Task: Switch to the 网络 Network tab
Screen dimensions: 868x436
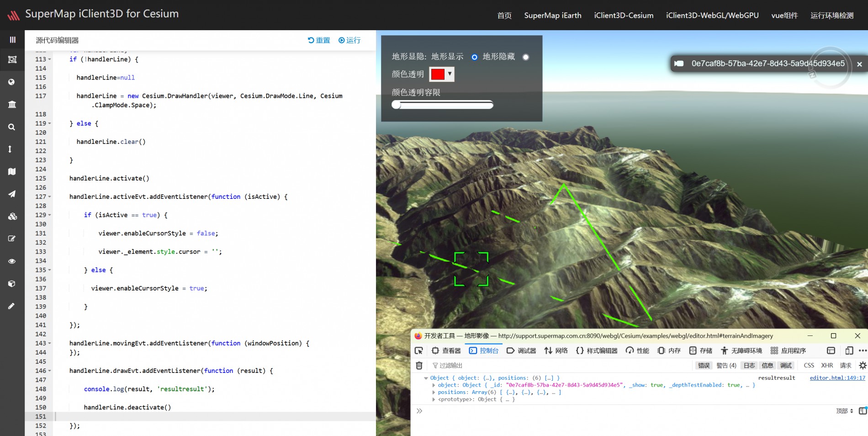Action: click(556, 351)
